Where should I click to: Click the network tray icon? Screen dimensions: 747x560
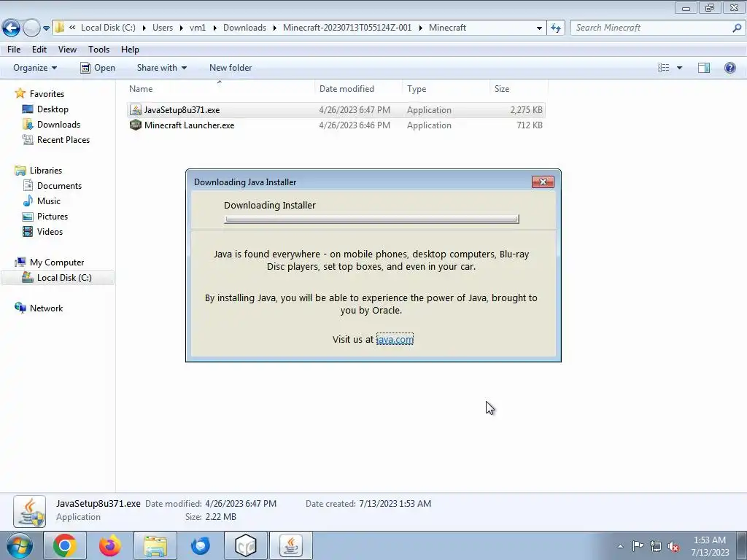point(656,546)
